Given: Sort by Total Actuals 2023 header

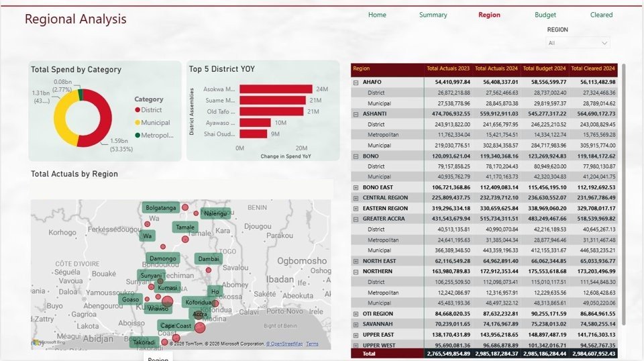Looking at the screenshot, I should pos(447,68).
